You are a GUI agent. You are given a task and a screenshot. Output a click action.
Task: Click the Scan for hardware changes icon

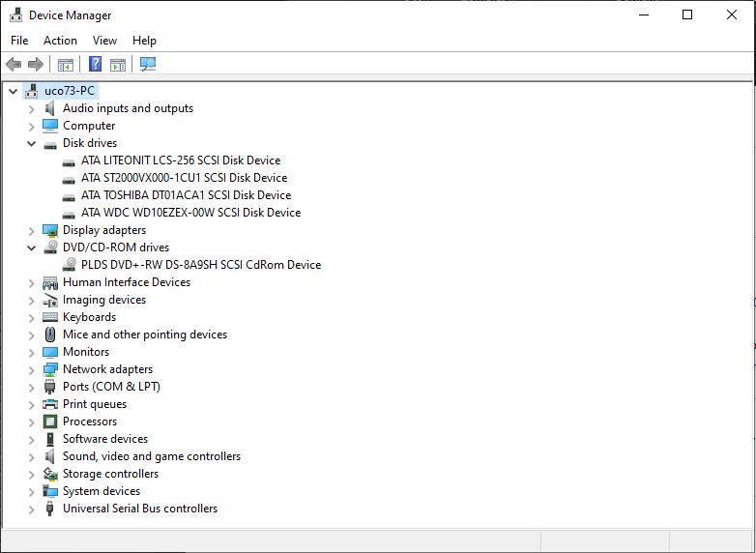148,65
